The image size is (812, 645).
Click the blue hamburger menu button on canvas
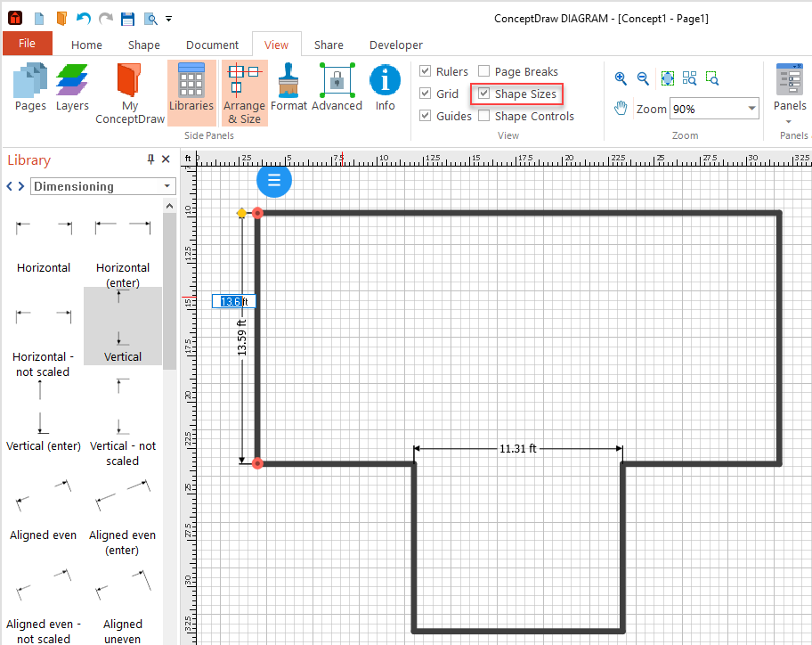[274, 180]
